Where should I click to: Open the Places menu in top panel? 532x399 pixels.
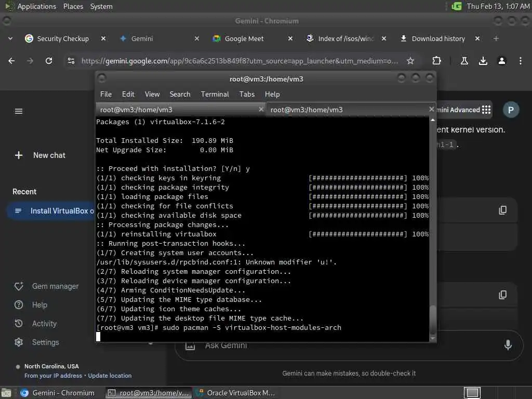pos(73,6)
